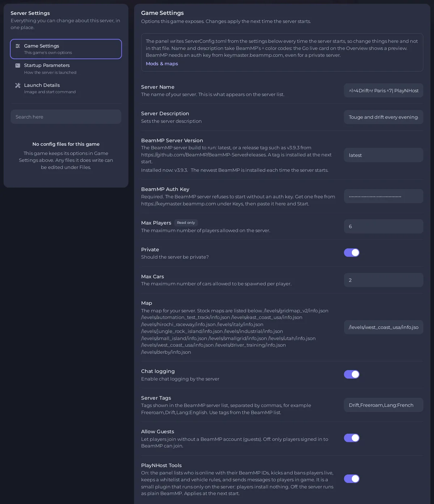Edit the Max Cars field
Image resolution: width=434 pixels, height=504 pixels.
[383, 280]
